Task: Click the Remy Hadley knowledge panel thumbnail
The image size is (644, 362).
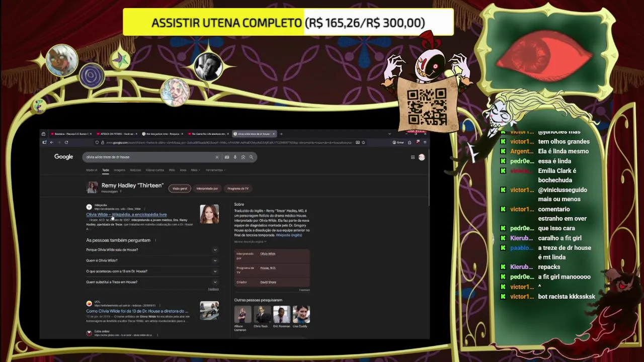Action: pyautogui.click(x=92, y=188)
